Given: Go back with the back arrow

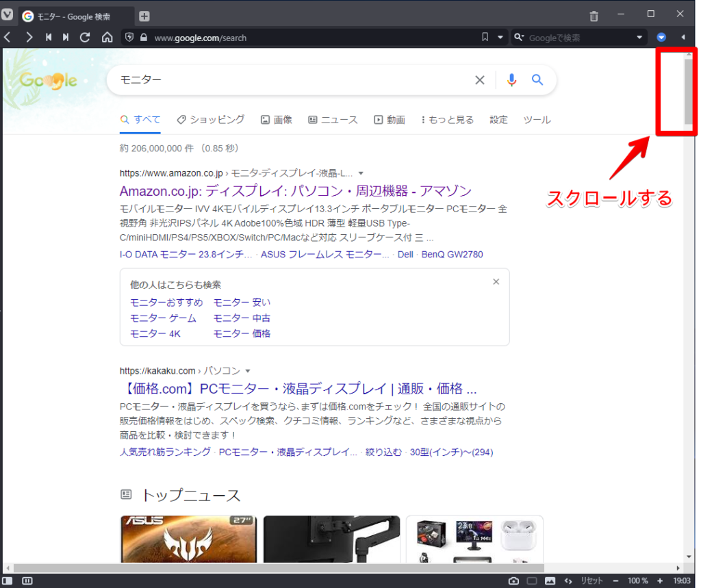Looking at the screenshot, I should point(8,37).
